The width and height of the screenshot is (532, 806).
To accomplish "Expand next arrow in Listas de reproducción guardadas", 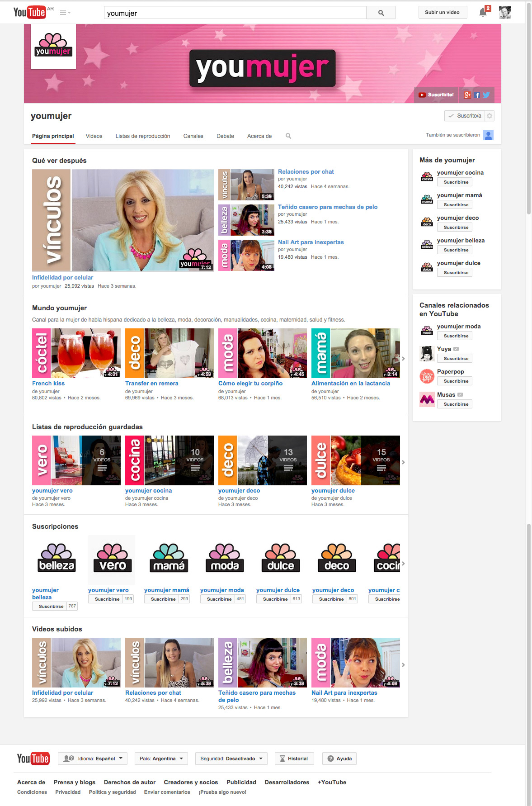I will point(403,462).
